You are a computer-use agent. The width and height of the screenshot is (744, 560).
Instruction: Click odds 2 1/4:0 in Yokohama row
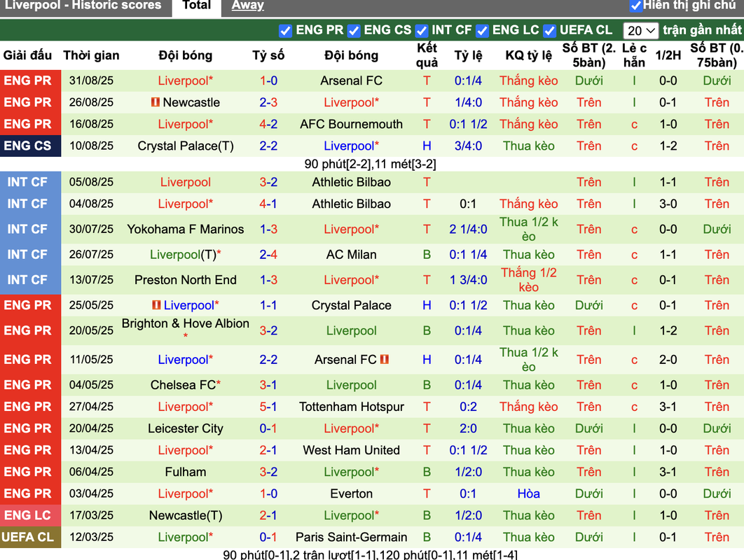click(x=468, y=229)
